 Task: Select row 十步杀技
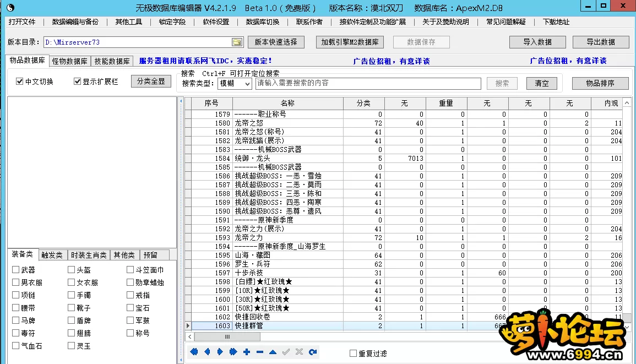(x=404, y=273)
